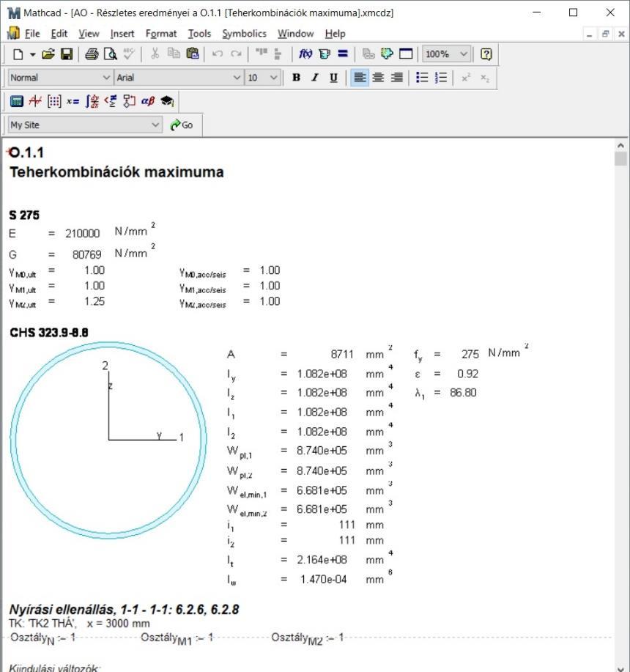Image resolution: width=630 pixels, height=672 pixels.
Task: Insert Component puzzle piece icon
Action: [388, 53]
